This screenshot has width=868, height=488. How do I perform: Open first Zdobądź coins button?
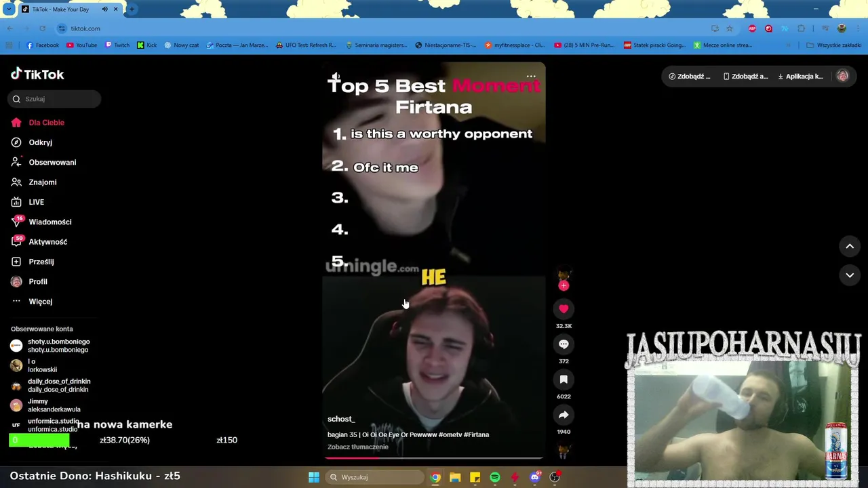click(x=690, y=77)
